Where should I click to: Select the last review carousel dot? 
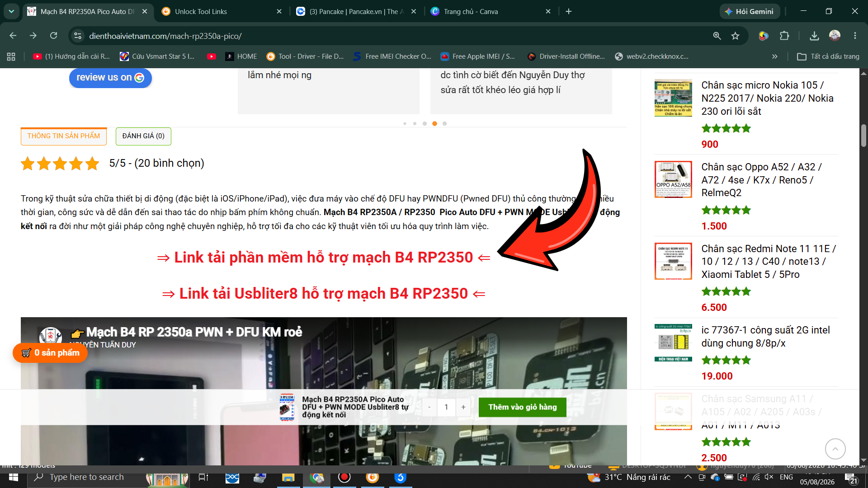(444, 123)
